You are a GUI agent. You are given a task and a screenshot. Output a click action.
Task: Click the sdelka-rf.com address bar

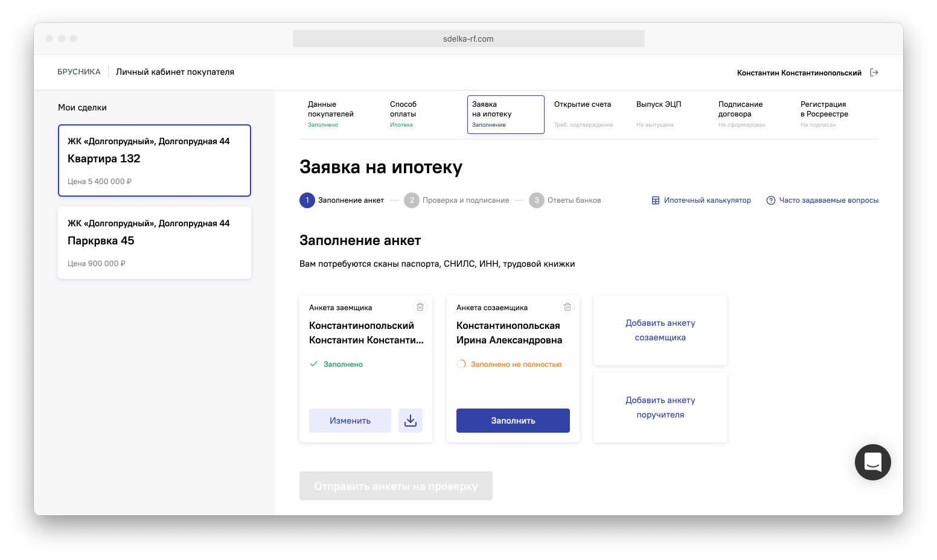468,39
